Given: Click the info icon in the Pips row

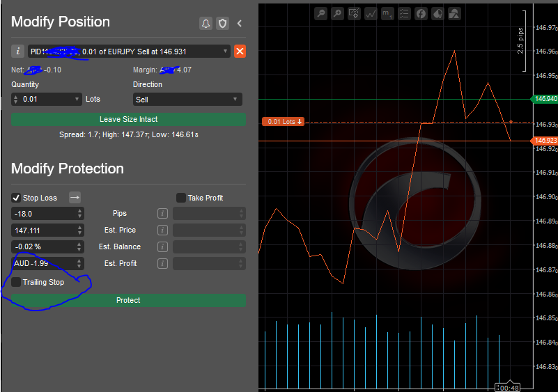Looking at the screenshot, I should 162,214.
